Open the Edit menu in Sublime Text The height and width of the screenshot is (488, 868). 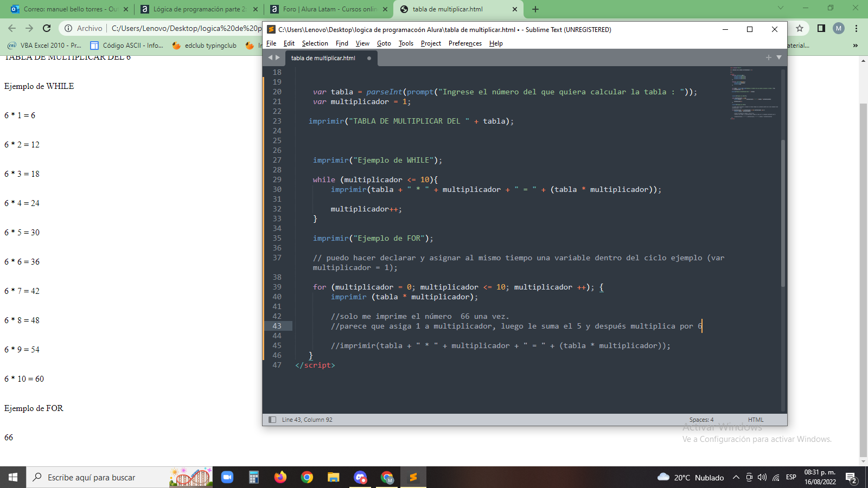click(289, 43)
